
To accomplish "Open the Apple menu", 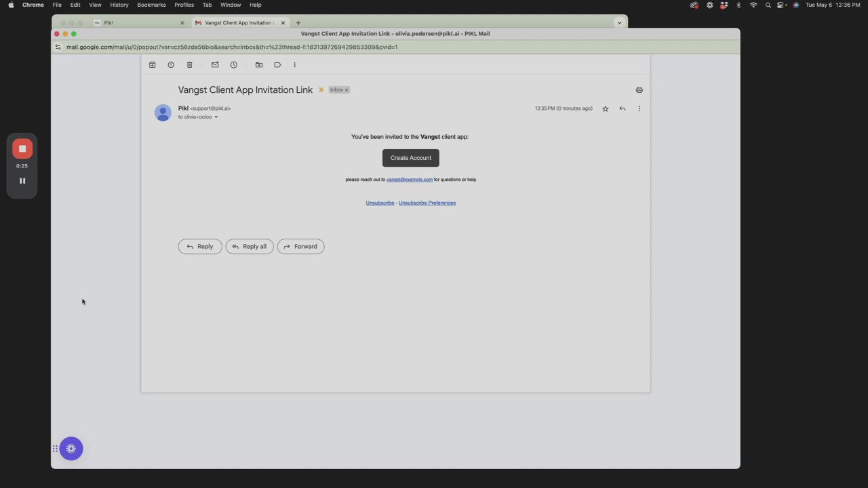I will (x=11, y=5).
